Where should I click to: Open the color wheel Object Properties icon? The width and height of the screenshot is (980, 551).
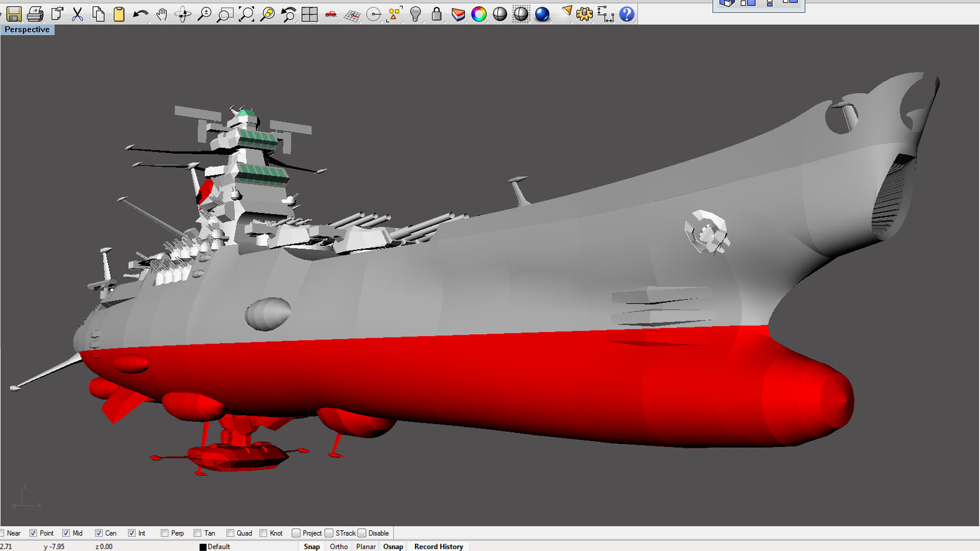point(479,14)
